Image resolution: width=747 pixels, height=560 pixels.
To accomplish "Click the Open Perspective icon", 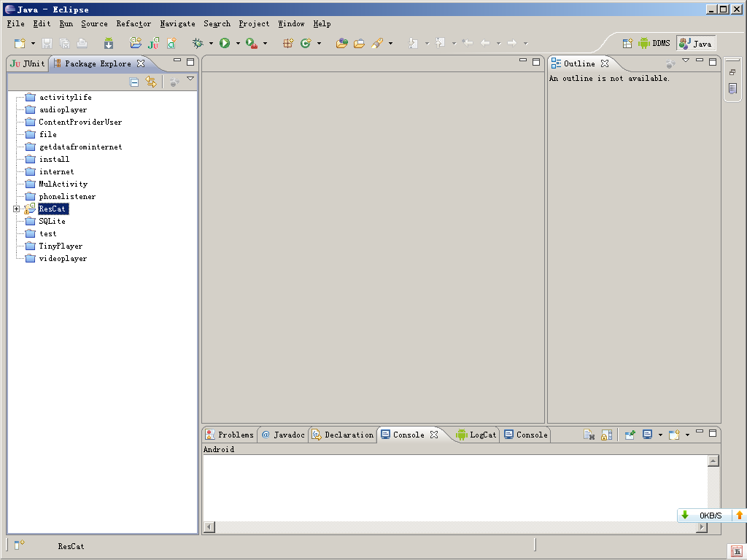I will (x=627, y=44).
